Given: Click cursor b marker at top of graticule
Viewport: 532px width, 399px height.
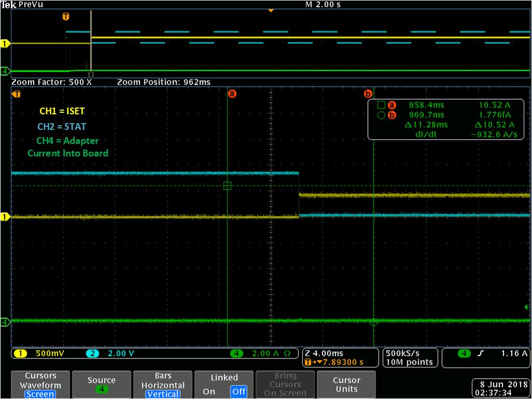Looking at the screenshot, I should point(368,94).
